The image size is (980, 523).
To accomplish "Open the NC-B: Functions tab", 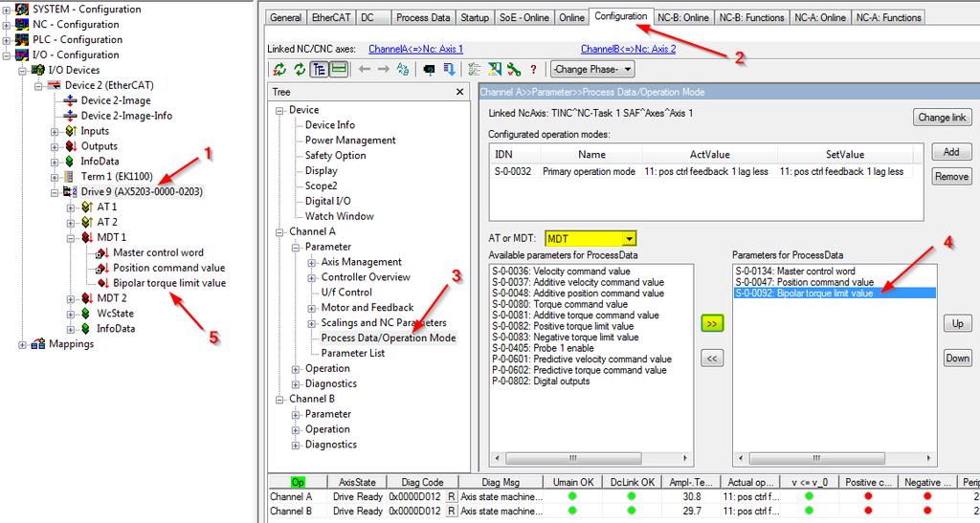I will 751,17.
